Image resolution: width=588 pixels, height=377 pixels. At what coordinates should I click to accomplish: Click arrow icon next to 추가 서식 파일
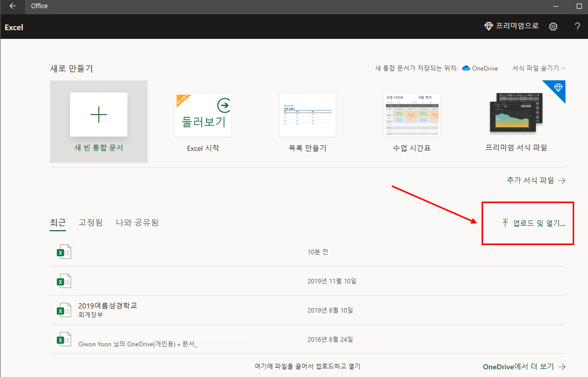[562, 181]
